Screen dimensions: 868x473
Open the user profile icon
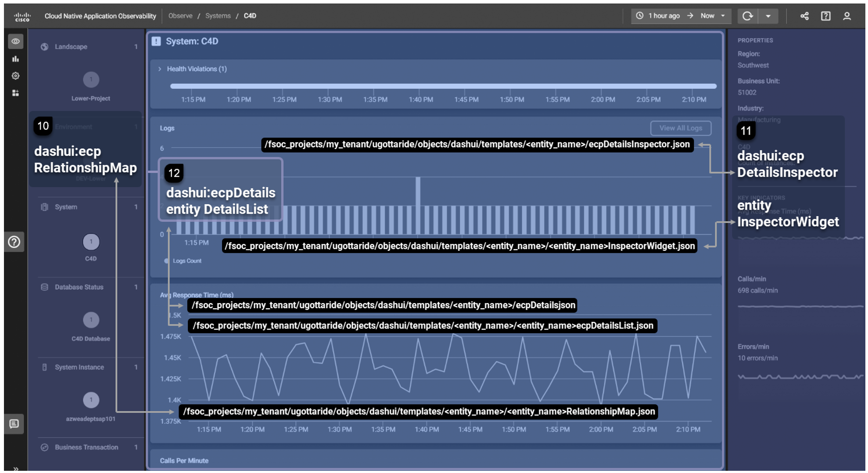[847, 16]
